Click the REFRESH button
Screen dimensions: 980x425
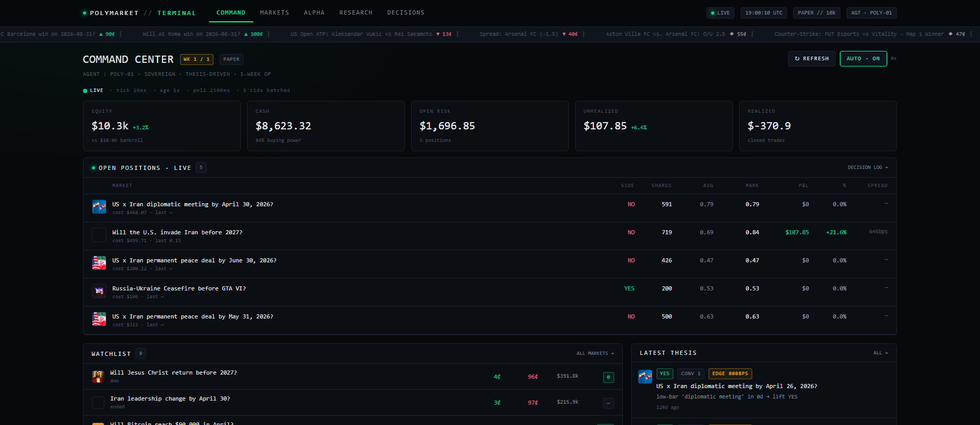812,59
